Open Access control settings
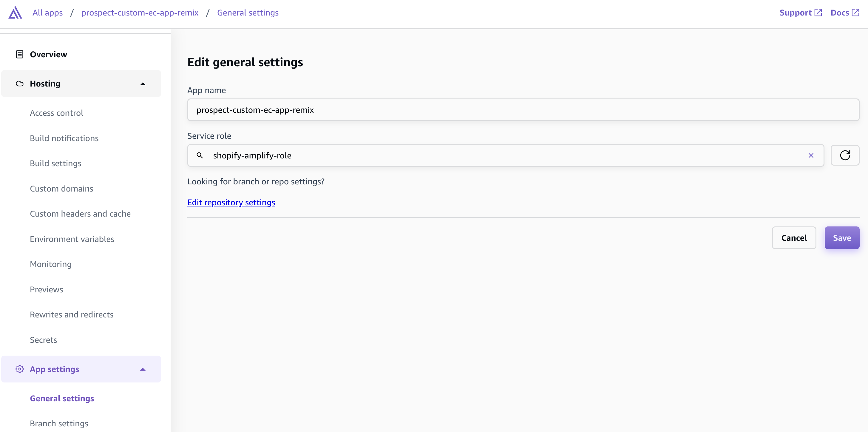Image resolution: width=868 pixels, height=432 pixels. [56, 113]
